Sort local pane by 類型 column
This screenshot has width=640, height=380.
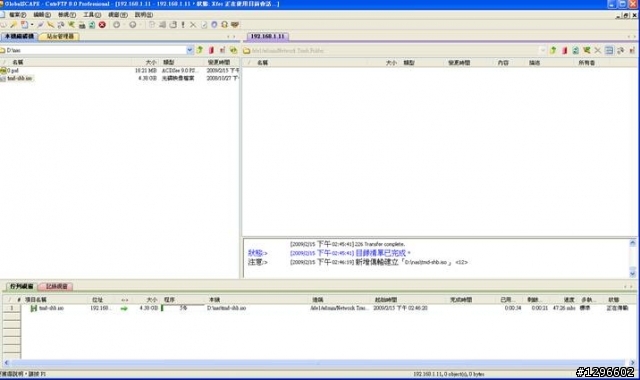pyautogui.click(x=182, y=62)
